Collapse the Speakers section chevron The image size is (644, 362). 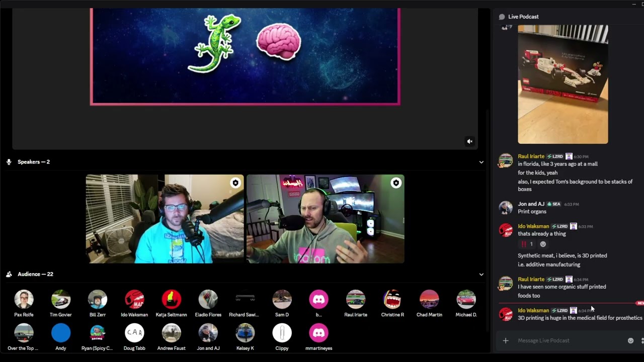(x=481, y=162)
